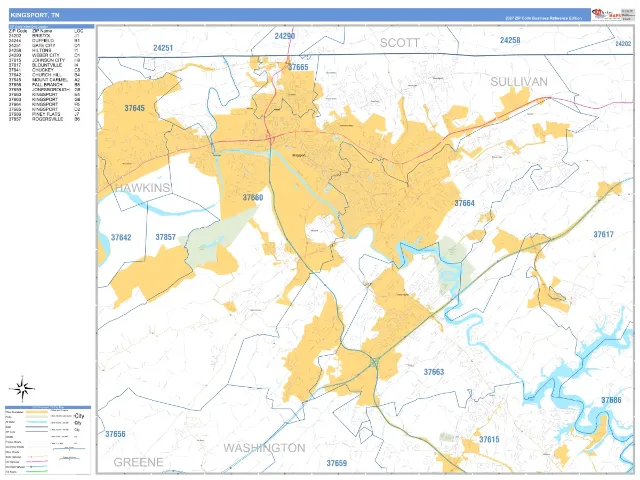The image size is (640, 480).
Task: Click the light blue water swatch in legend
Action: coord(37,422)
